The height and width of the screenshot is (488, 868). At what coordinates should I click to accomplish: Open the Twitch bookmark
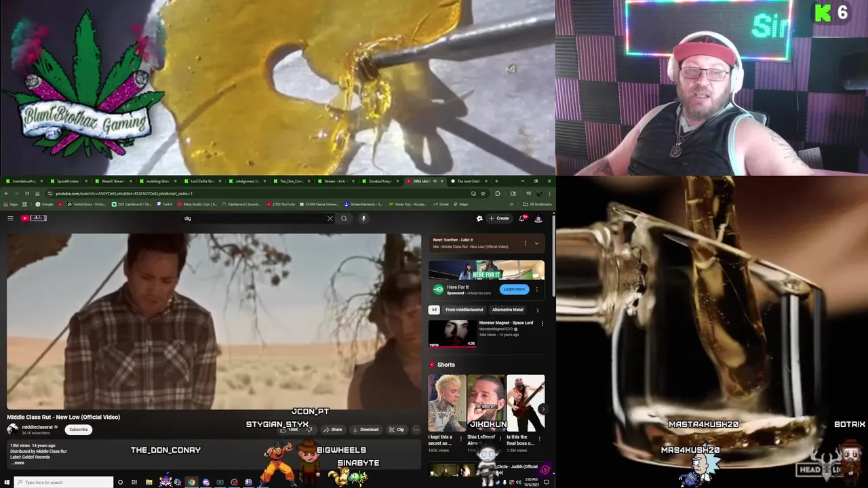point(164,204)
